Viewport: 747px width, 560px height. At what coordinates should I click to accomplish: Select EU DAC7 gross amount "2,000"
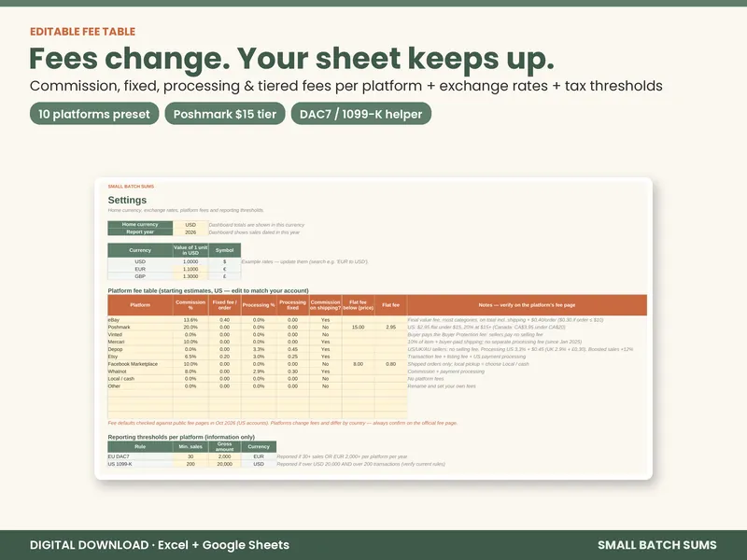(x=224, y=456)
